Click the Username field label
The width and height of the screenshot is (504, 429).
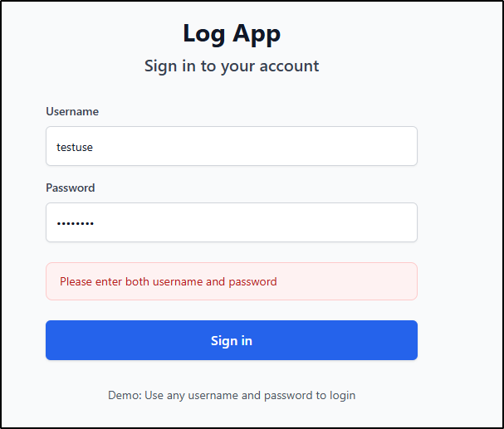coord(72,111)
